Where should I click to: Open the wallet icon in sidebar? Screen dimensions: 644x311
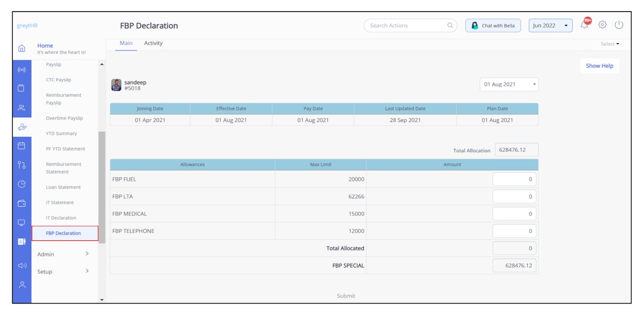click(22, 203)
